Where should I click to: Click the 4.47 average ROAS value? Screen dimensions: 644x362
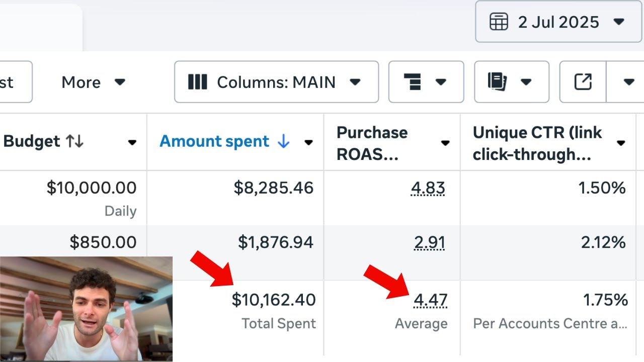tap(431, 300)
